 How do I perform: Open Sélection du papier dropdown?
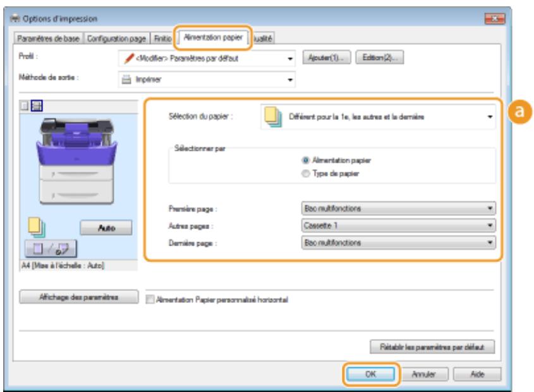[378, 117]
